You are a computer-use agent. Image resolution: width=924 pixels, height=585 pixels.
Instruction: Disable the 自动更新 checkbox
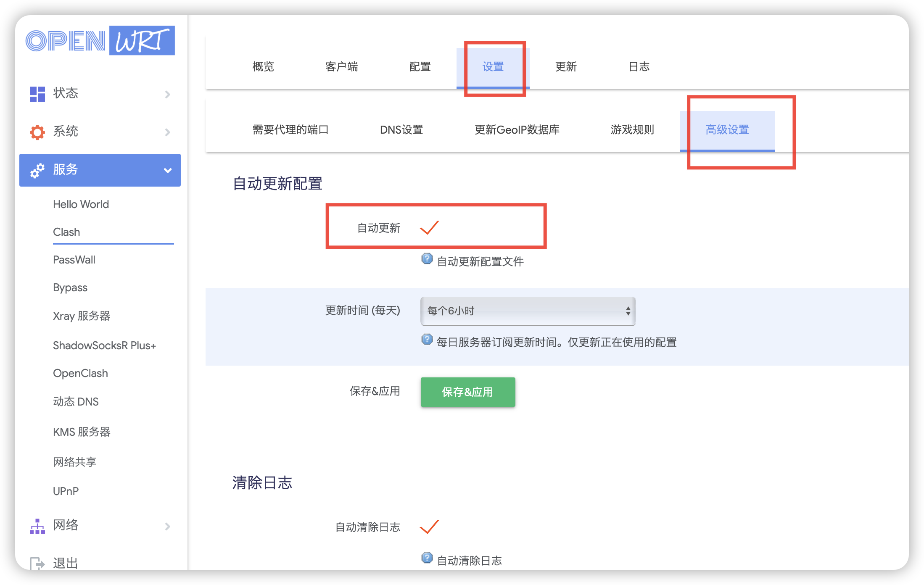(x=430, y=228)
